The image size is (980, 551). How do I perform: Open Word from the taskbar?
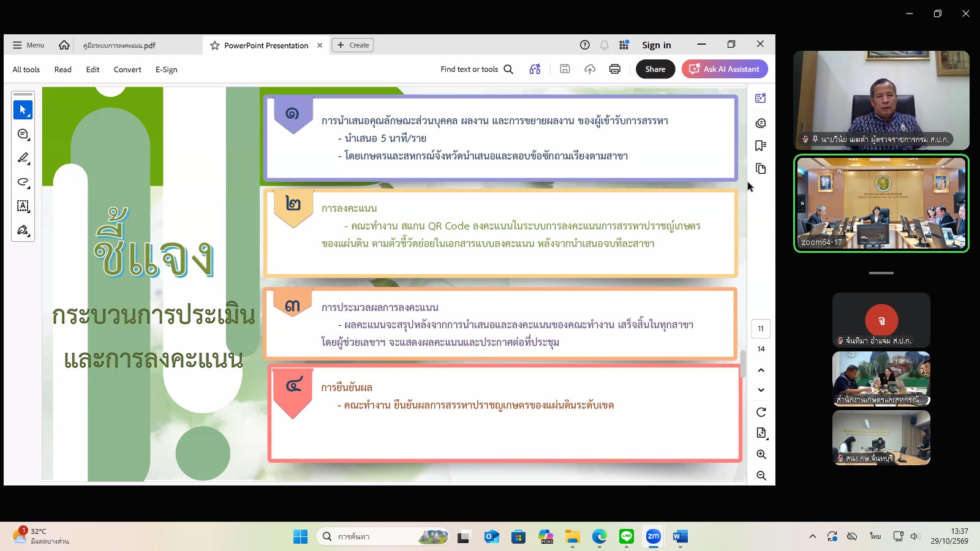tap(680, 537)
